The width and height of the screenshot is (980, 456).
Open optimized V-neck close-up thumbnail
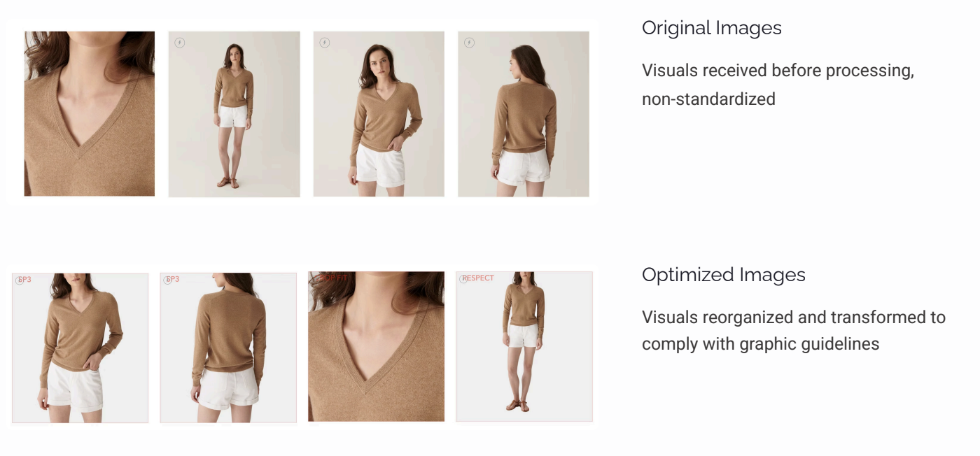click(377, 346)
